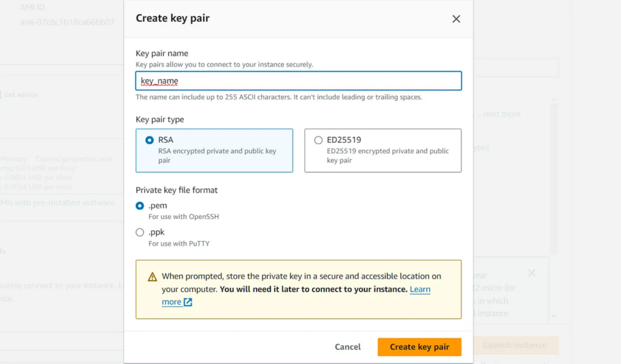Click the AMI ID value in the background
Viewport: 621px width, 364px height.
point(67,22)
